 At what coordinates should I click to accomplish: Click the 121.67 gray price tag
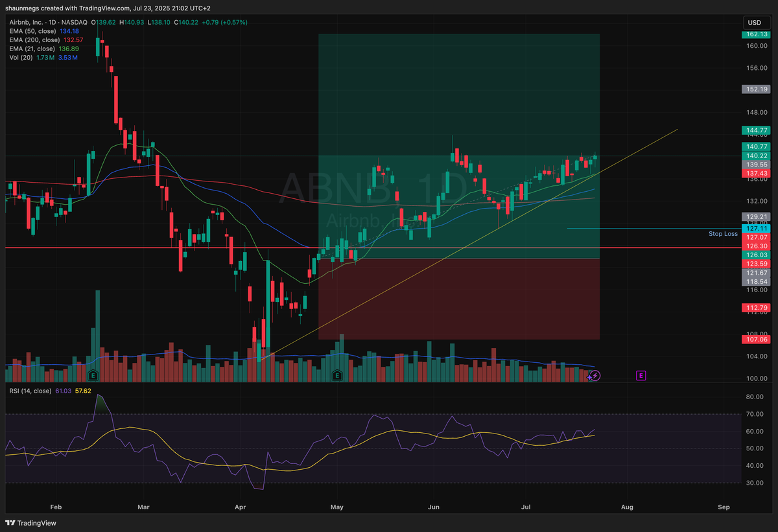[755, 273]
